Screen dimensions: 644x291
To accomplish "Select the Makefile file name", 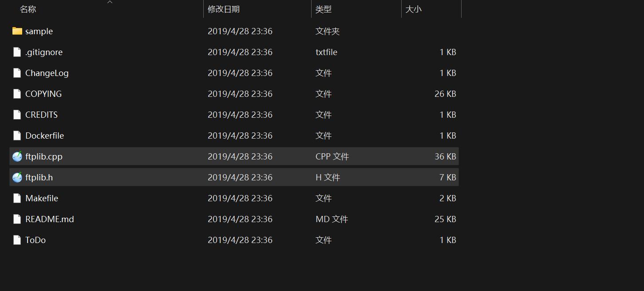I will point(42,198).
